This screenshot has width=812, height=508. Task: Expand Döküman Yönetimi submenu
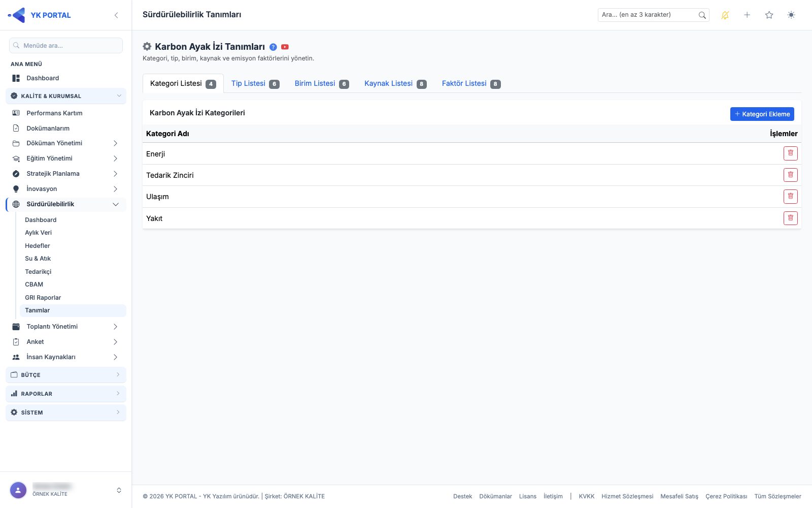click(66, 143)
